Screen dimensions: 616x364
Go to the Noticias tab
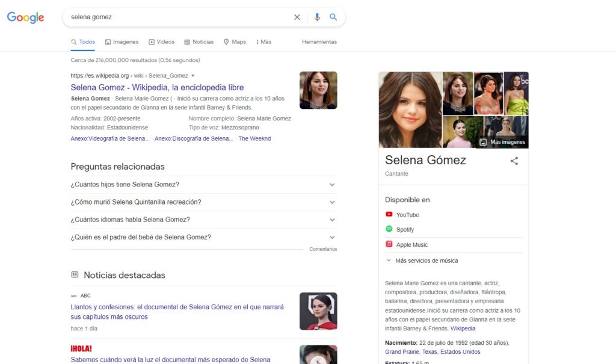click(199, 42)
